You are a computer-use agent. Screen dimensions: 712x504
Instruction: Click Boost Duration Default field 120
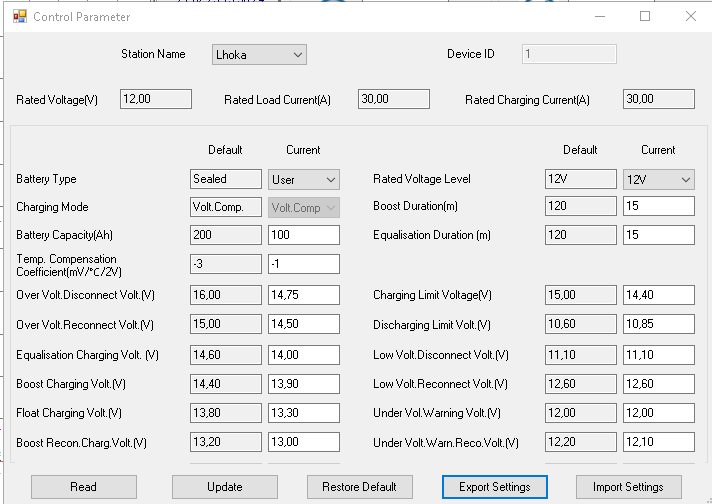pos(581,206)
